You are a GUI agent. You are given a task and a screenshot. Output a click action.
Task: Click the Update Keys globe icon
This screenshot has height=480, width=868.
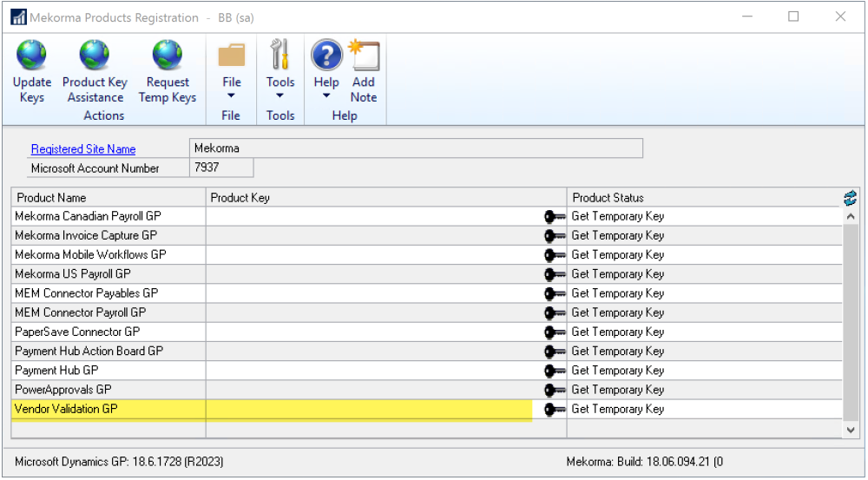click(x=31, y=56)
